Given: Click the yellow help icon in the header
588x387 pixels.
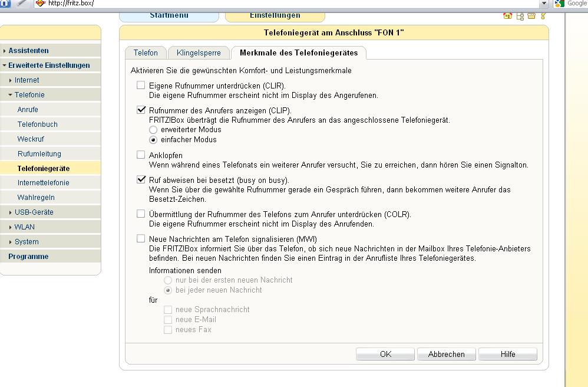Looking at the screenshot, I should (x=543, y=16).
